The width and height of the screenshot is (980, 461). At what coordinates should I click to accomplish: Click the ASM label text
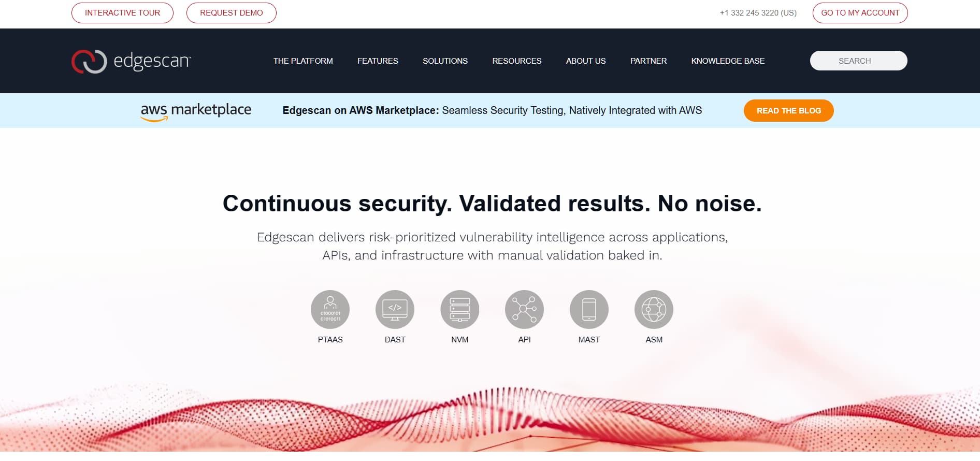654,340
